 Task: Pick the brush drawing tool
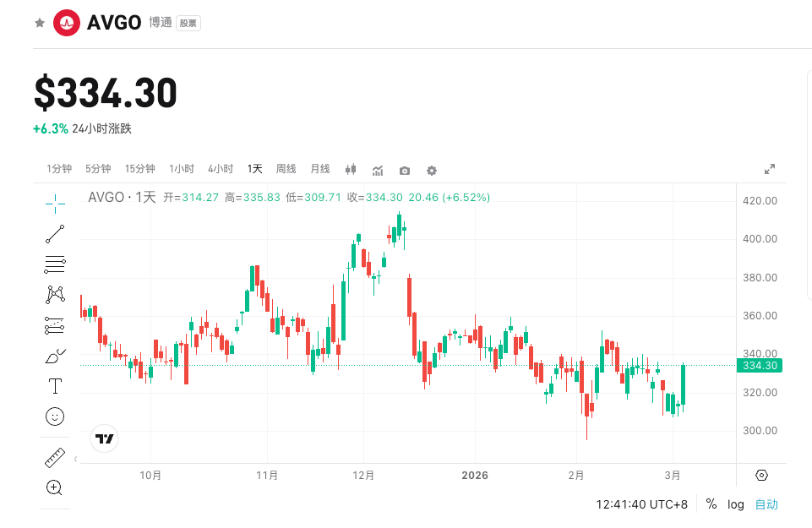(x=54, y=356)
